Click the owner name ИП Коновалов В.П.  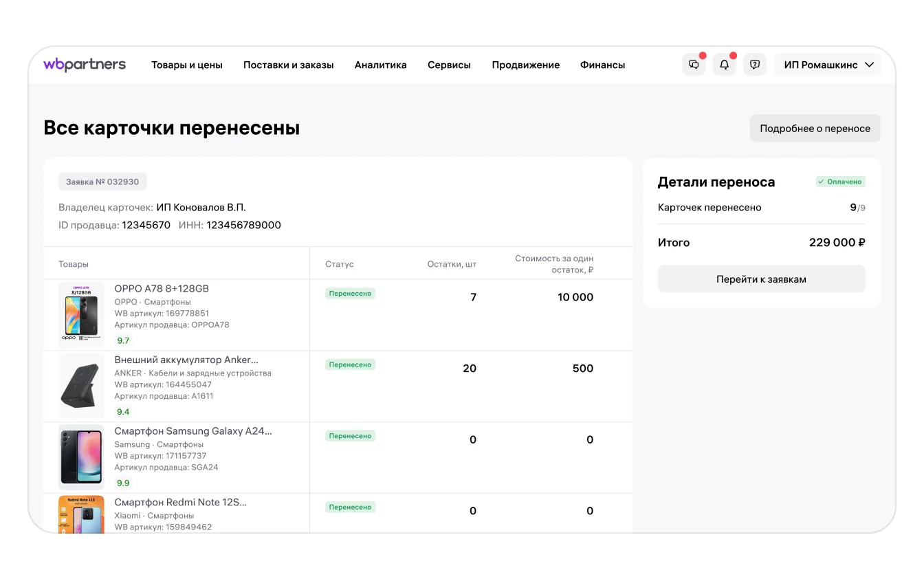tap(201, 208)
